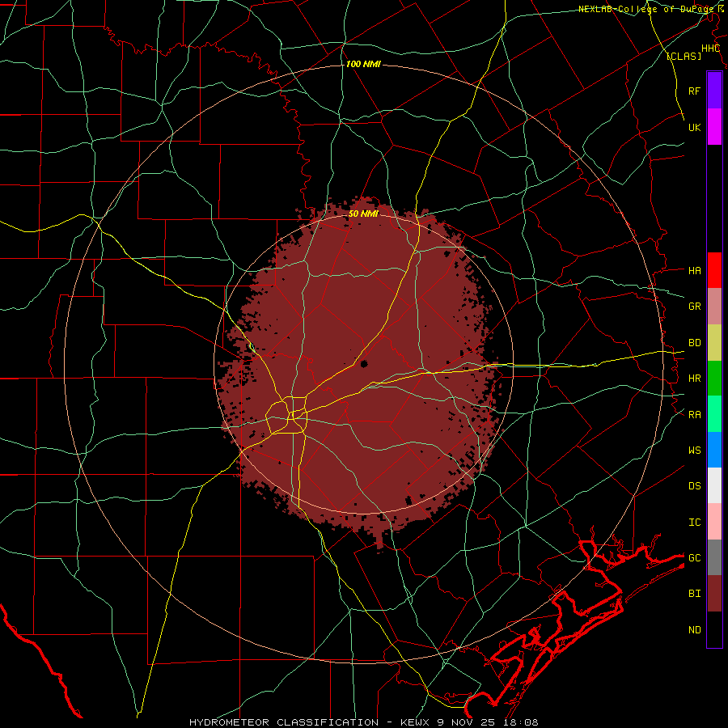Click the [CLAS] units label

684,57
